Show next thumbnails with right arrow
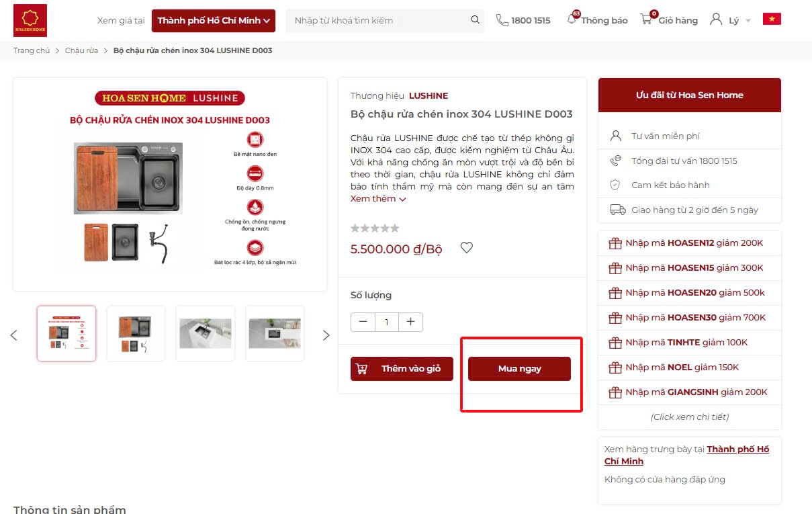This screenshot has width=812, height=514. point(326,335)
